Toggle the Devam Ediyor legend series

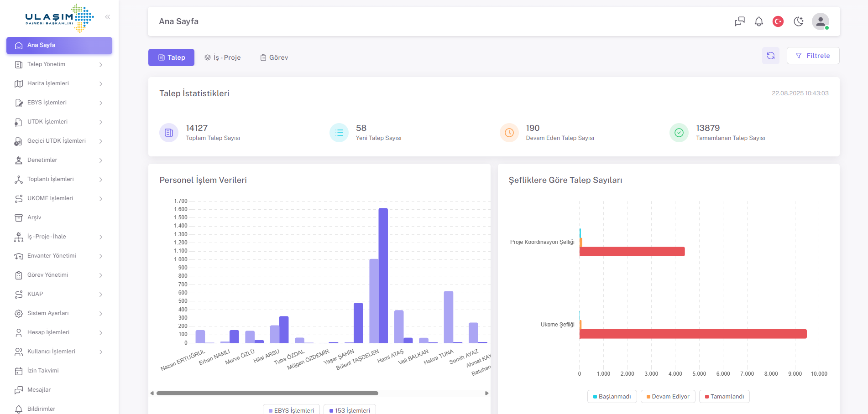(668, 397)
